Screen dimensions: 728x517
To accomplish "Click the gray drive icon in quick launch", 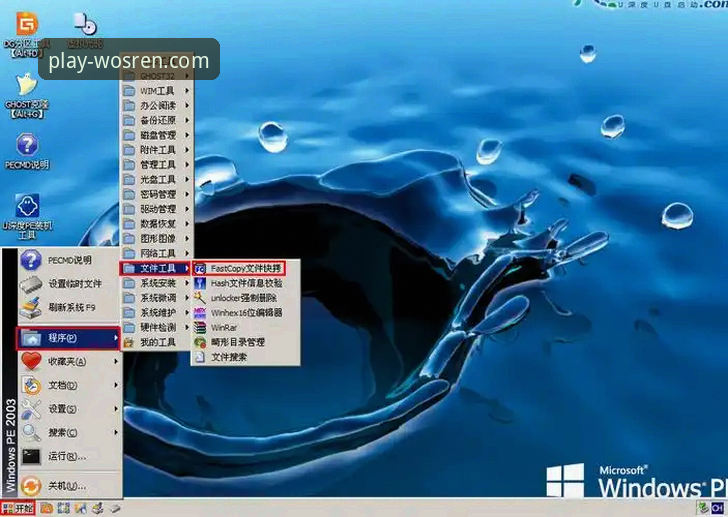I will [115, 509].
